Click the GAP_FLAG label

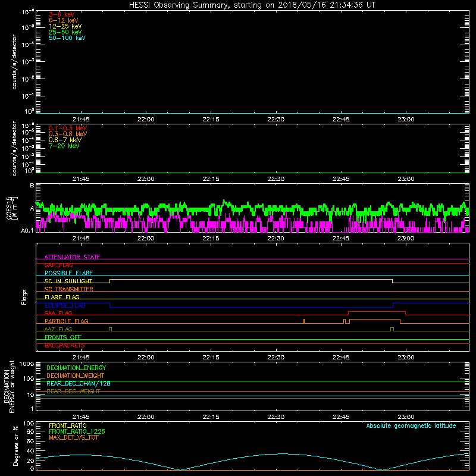pos(58,265)
